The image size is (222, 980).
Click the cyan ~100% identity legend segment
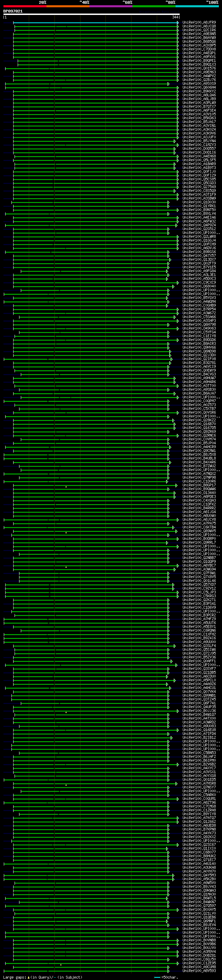click(197, 6)
